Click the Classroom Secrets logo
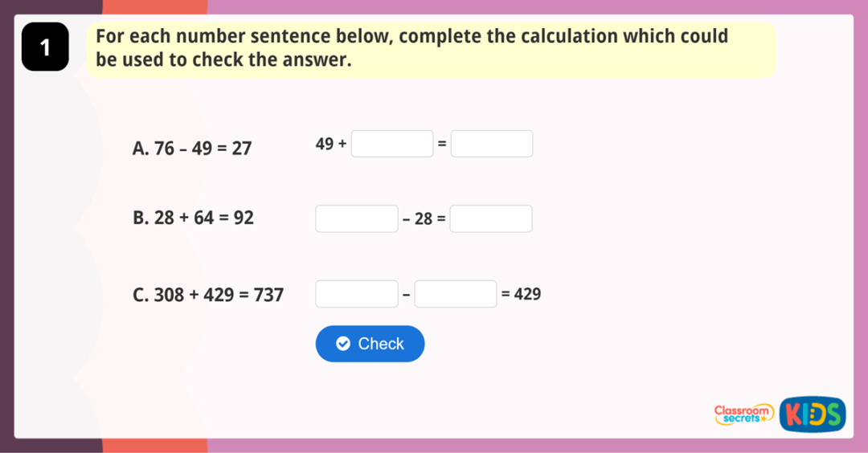Image resolution: width=868 pixels, height=453 pixels. click(x=743, y=414)
